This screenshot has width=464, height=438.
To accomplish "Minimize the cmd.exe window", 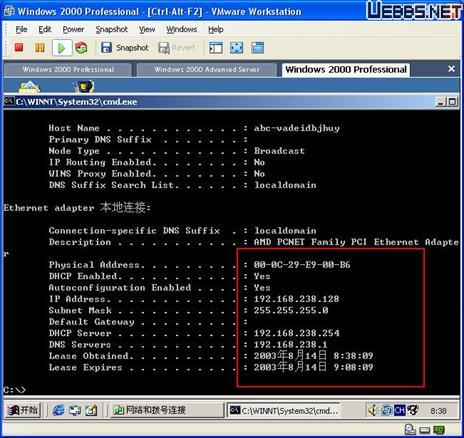I will (x=441, y=102).
